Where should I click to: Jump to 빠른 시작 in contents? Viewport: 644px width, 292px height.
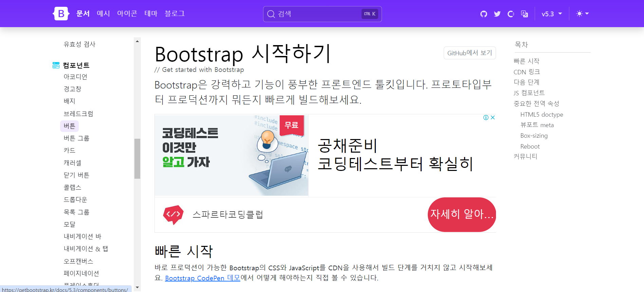click(526, 61)
